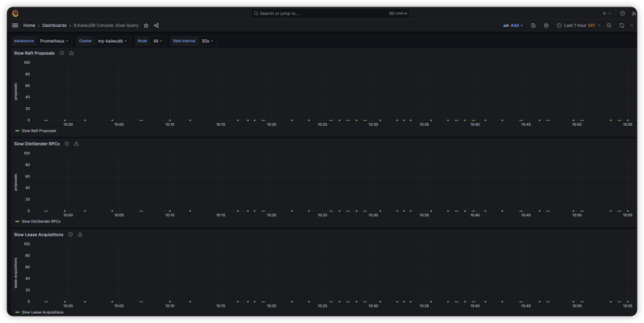Click the news feed icon
The height and width of the screenshot is (323, 644).
(x=634, y=14)
